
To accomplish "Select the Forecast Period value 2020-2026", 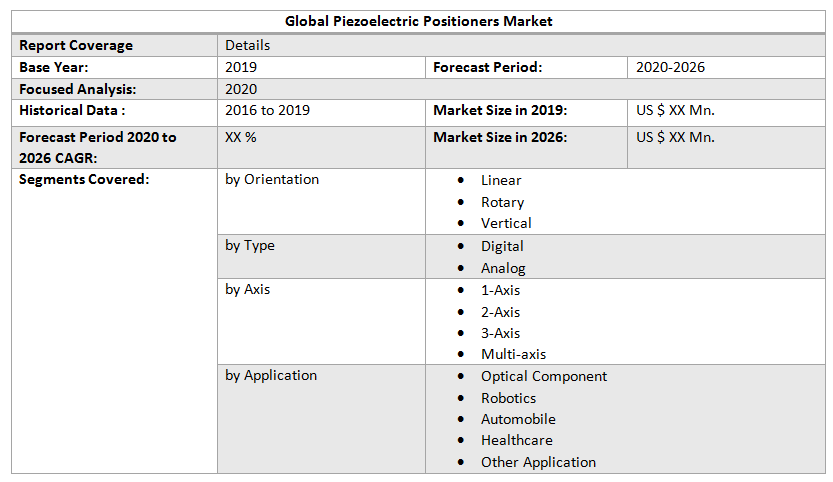I will coord(671,67).
